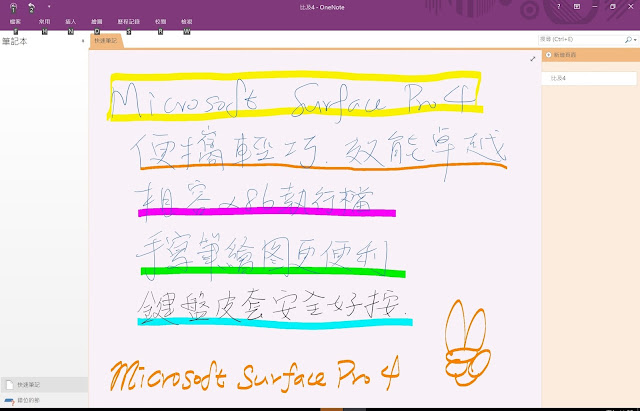640x411 pixels.
Task: Click the blue notebook question-mark icon
Action: click(x=10, y=401)
